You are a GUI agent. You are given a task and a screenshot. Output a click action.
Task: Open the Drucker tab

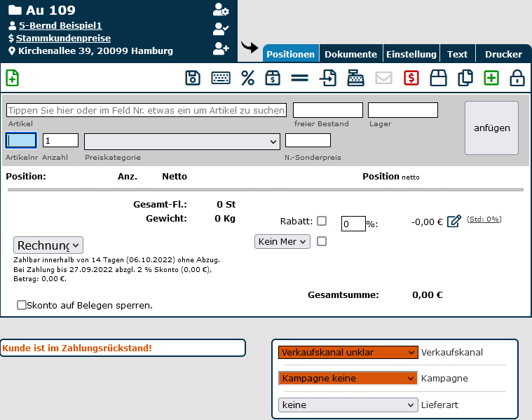pos(503,54)
